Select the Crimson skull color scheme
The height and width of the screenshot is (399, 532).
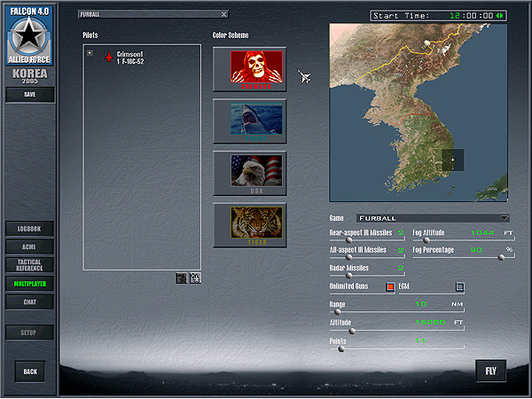(250, 69)
